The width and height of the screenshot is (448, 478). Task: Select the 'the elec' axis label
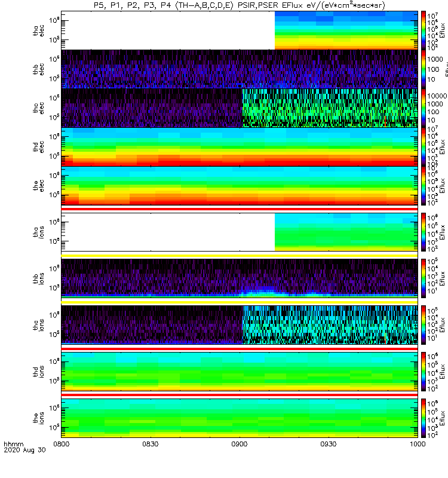pyautogui.click(x=39, y=185)
